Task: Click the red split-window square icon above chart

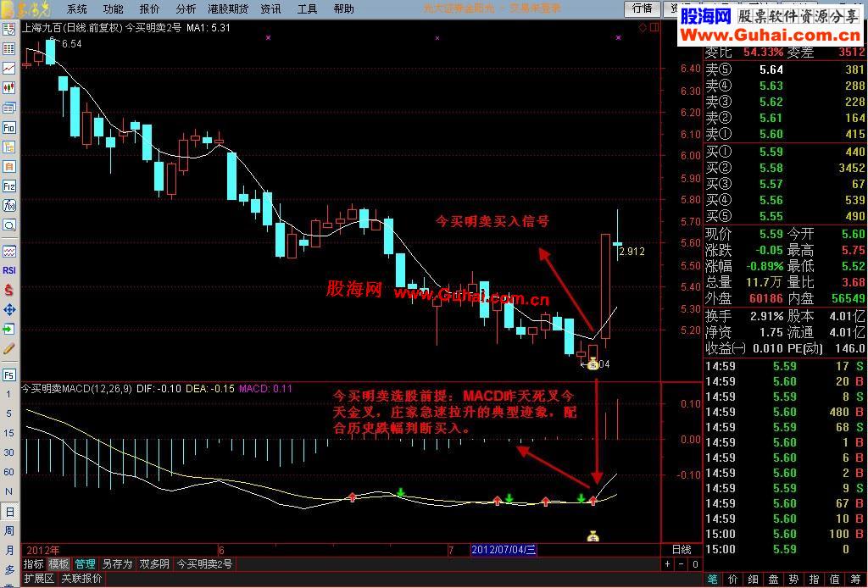Action: tap(654, 27)
